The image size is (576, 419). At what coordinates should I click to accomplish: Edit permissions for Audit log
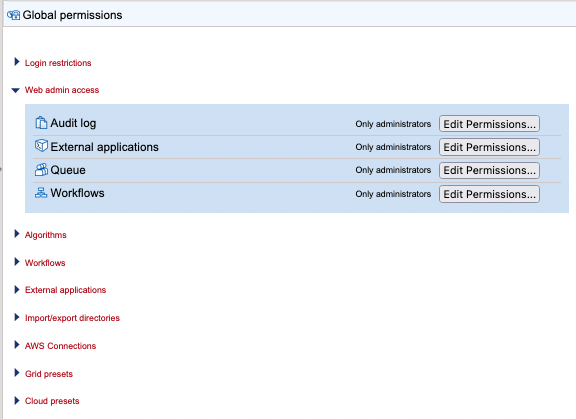489,124
